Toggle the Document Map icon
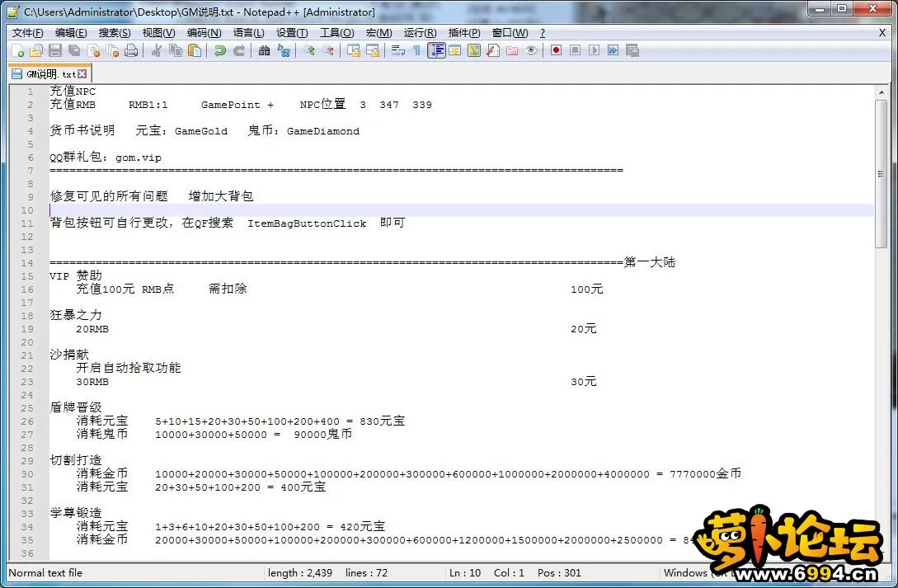The width and height of the screenshot is (898, 588). point(474,51)
